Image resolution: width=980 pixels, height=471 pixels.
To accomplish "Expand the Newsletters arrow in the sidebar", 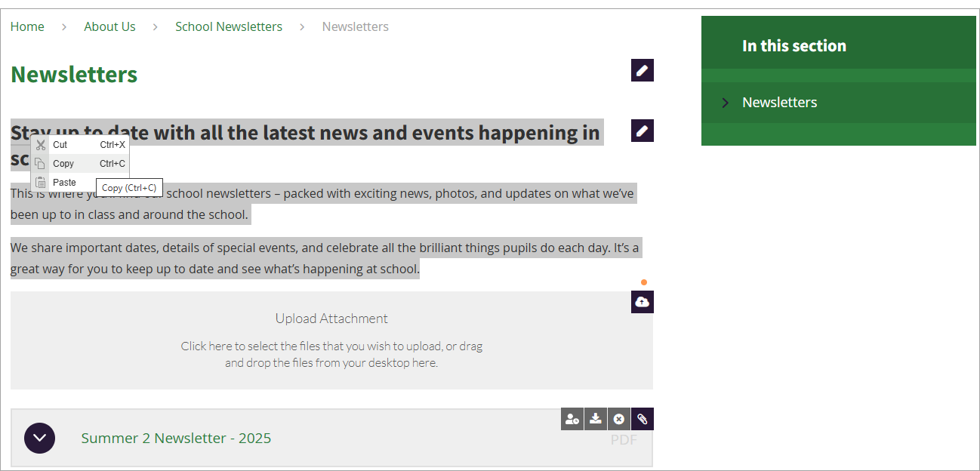I will click(x=726, y=103).
